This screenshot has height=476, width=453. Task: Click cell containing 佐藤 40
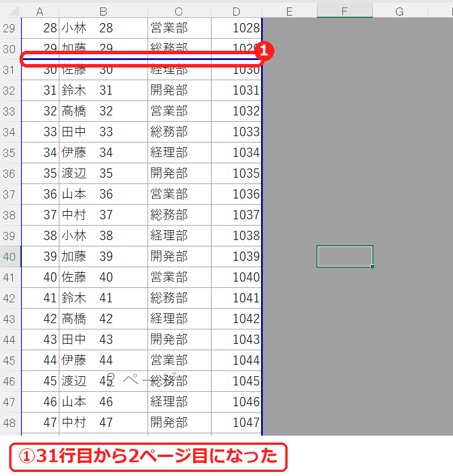103,277
